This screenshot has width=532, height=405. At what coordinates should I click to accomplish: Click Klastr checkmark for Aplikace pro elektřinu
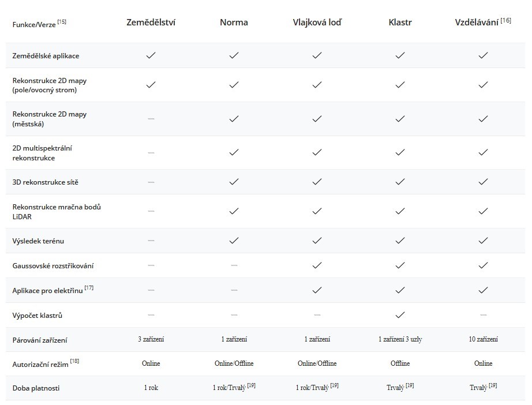[x=400, y=290]
